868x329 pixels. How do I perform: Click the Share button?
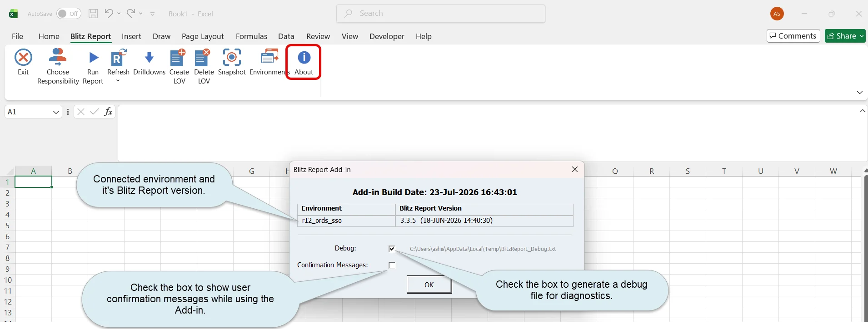[x=842, y=36]
